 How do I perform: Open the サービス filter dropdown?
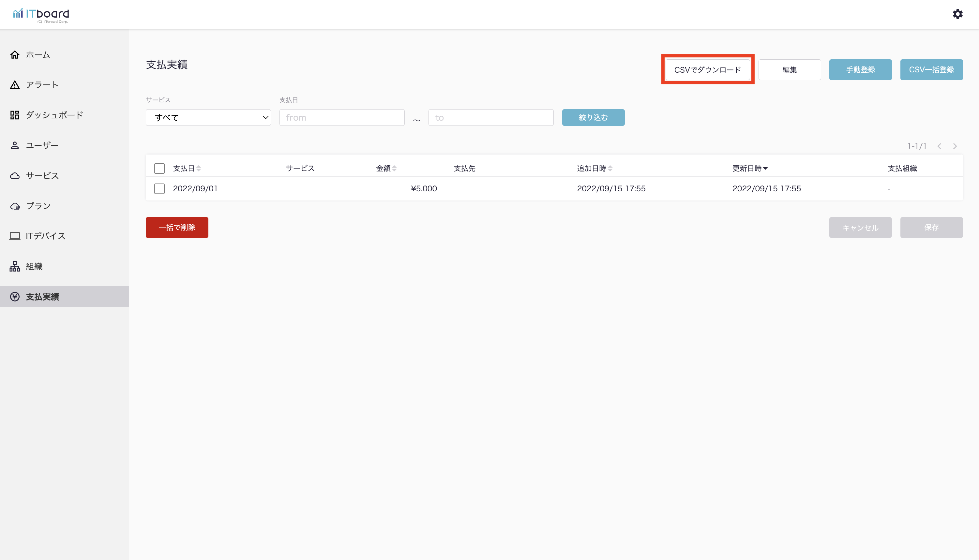(x=208, y=118)
